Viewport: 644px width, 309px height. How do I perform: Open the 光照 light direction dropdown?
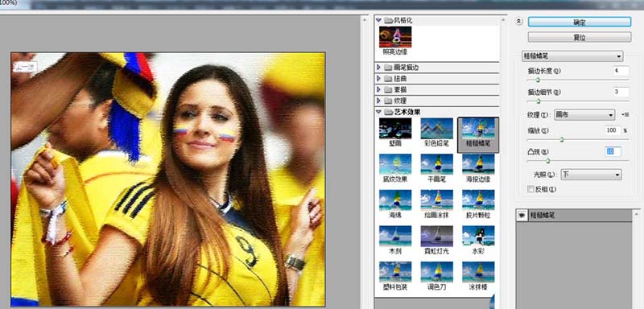(591, 175)
